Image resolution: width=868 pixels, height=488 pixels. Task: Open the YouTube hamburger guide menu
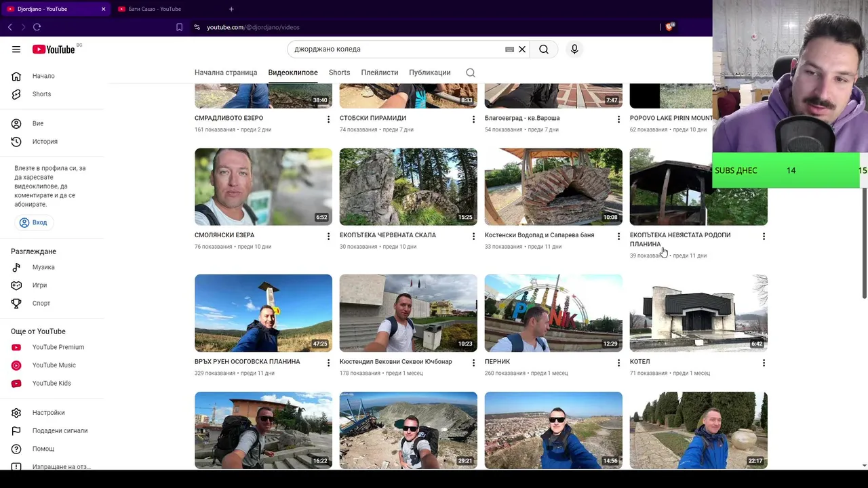(x=16, y=49)
